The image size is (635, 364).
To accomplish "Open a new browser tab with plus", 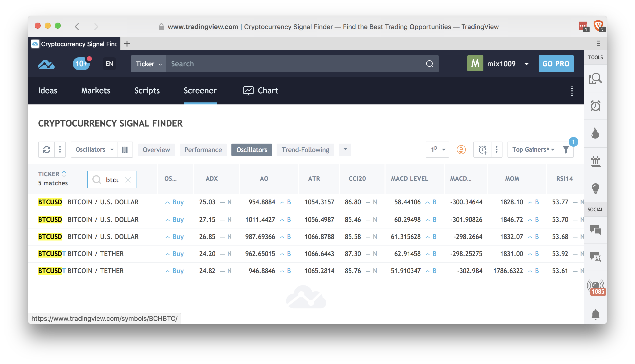I will (127, 44).
